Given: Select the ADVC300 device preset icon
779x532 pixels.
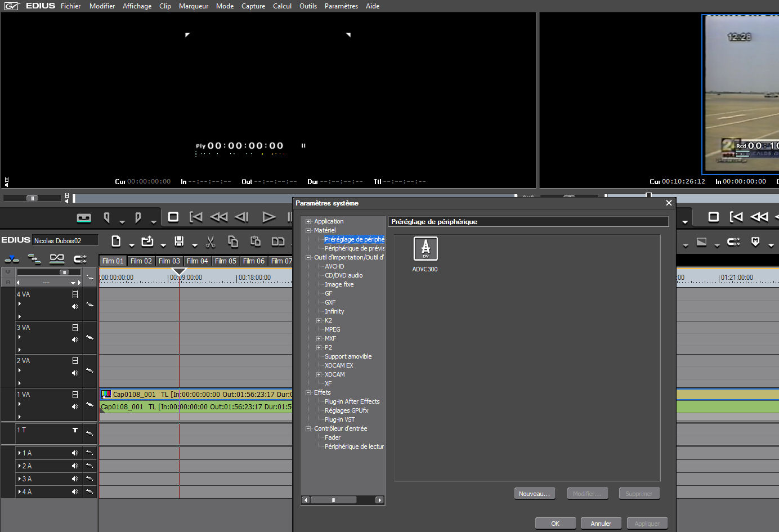Looking at the screenshot, I should 426,249.
